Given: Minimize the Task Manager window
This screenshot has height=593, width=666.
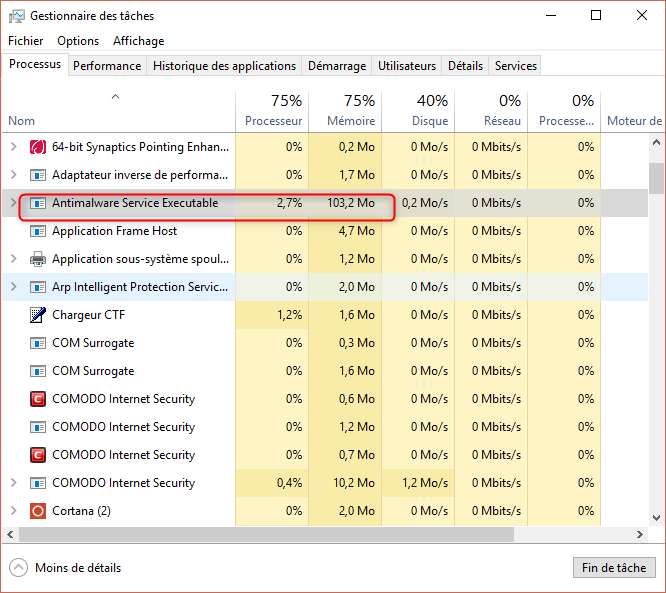Looking at the screenshot, I should pos(551,16).
